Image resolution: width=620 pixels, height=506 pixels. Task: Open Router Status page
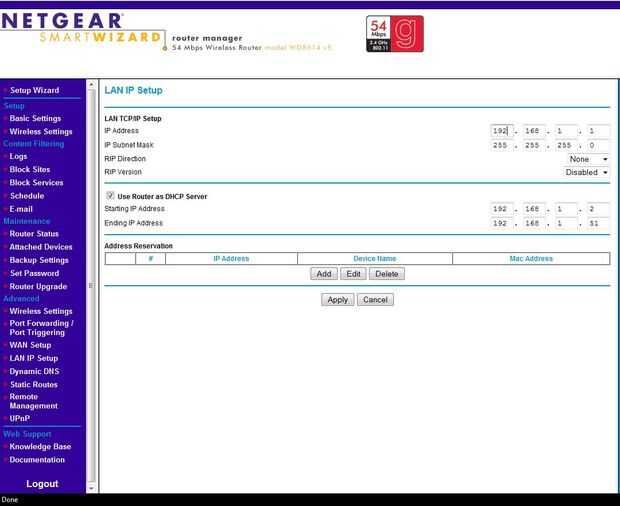pyautogui.click(x=34, y=234)
